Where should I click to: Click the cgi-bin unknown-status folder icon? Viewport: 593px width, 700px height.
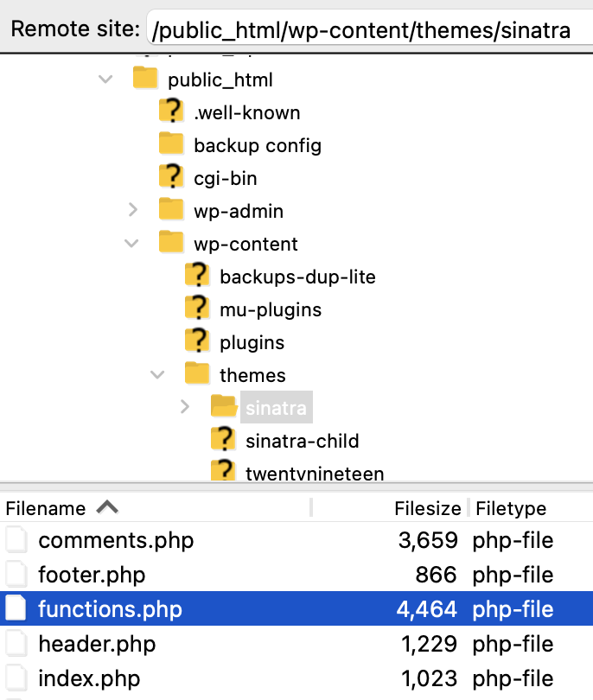(x=170, y=177)
